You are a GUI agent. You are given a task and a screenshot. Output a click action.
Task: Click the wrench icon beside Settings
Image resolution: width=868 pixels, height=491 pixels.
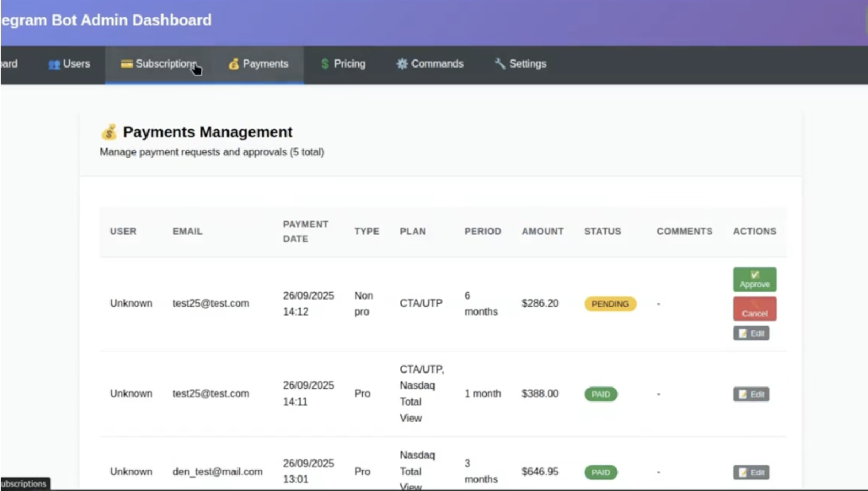point(499,64)
